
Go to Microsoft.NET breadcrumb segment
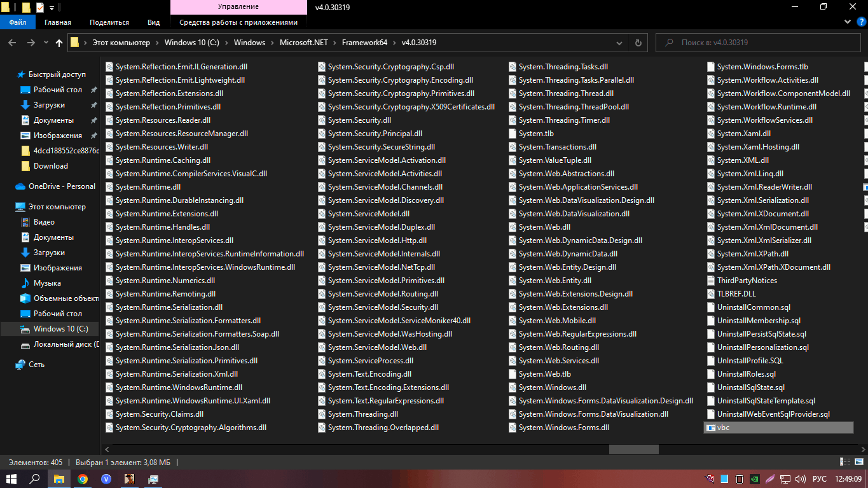coord(304,43)
